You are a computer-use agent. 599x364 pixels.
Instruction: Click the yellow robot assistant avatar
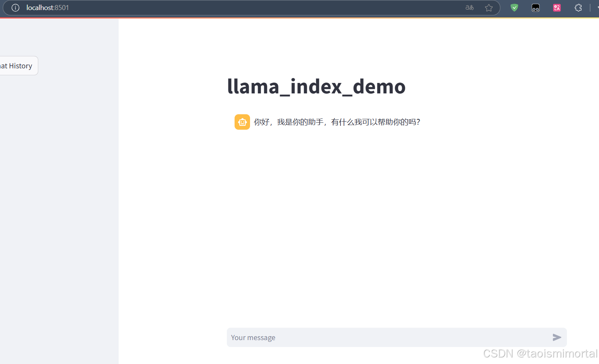pos(242,122)
